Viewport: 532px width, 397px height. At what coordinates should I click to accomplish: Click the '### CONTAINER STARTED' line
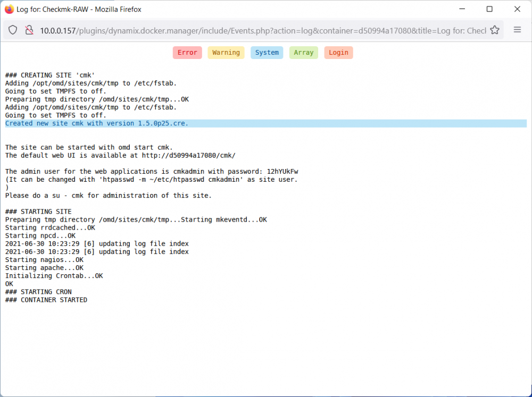pyautogui.click(x=46, y=300)
